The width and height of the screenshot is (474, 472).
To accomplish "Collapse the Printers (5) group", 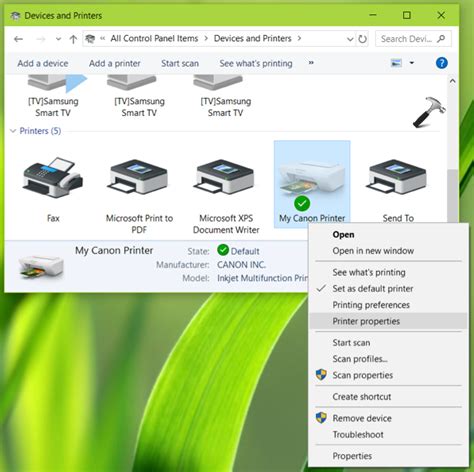I will pyautogui.click(x=13, y=131).
